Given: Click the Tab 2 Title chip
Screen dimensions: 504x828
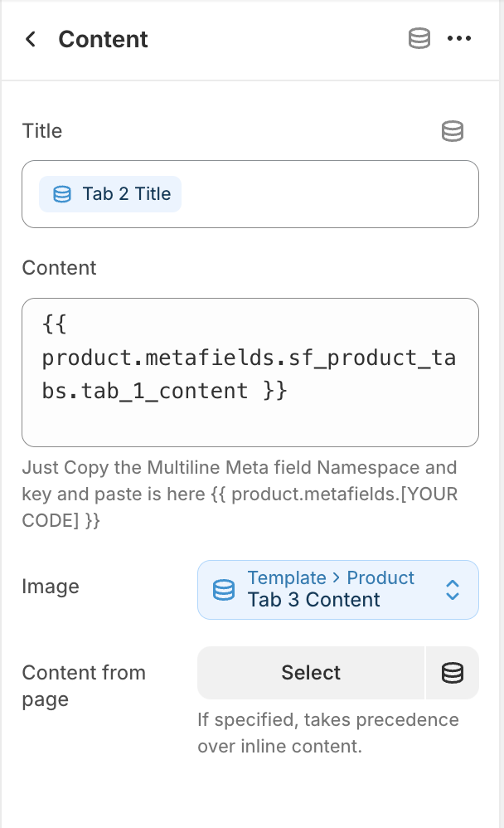Looking at the screenshot, I should pos(110,194).
